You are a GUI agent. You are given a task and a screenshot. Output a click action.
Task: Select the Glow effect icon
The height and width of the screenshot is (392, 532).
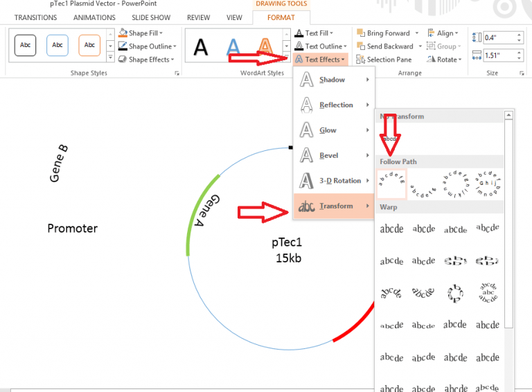pyautogui.click(x=306, y=130)
